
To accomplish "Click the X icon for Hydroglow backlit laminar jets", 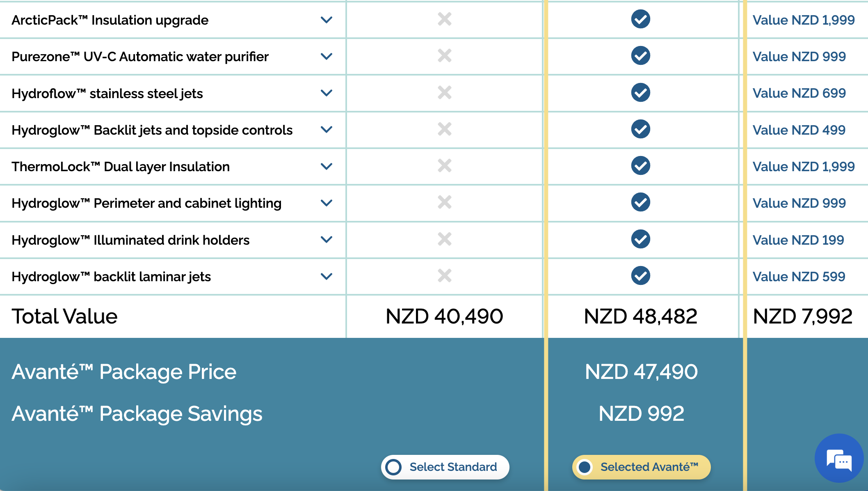I will click(444, 276).
